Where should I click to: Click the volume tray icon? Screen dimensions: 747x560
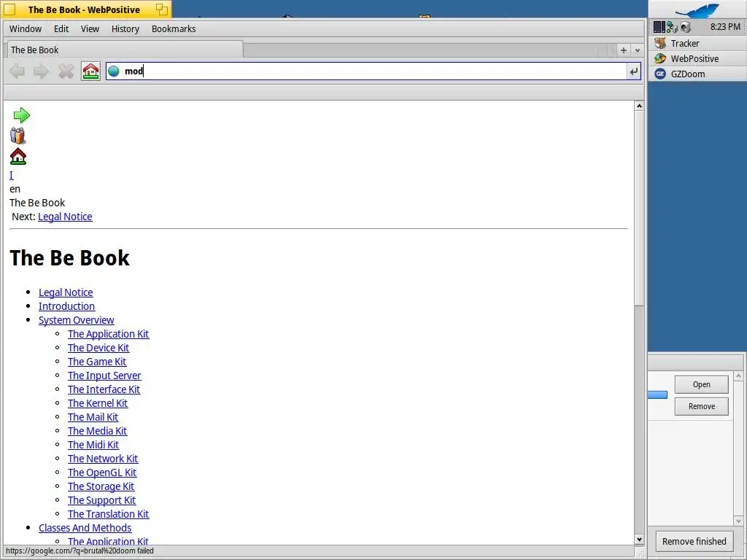(686, 27)
